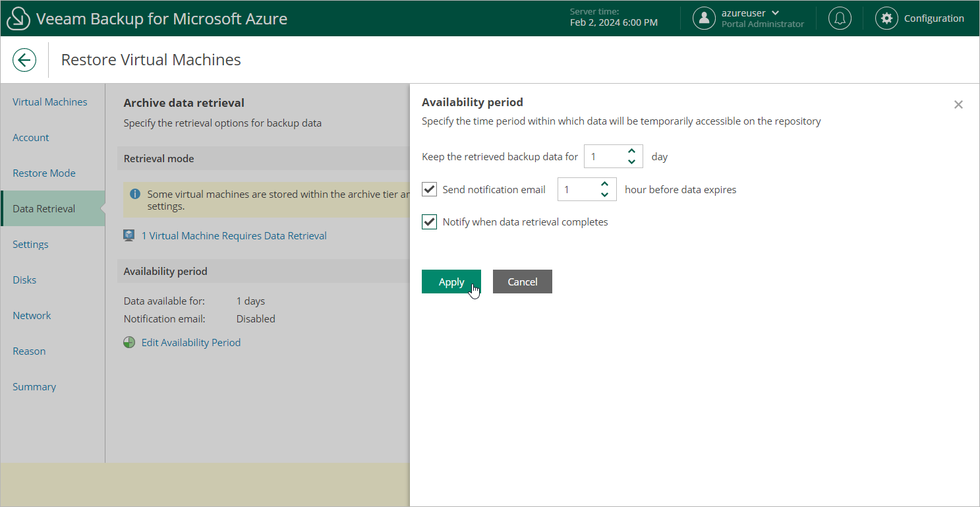The image size is (980, 507).
Task: Click 'Keep the retrieved backup data for' label
Action: (500, 157)
